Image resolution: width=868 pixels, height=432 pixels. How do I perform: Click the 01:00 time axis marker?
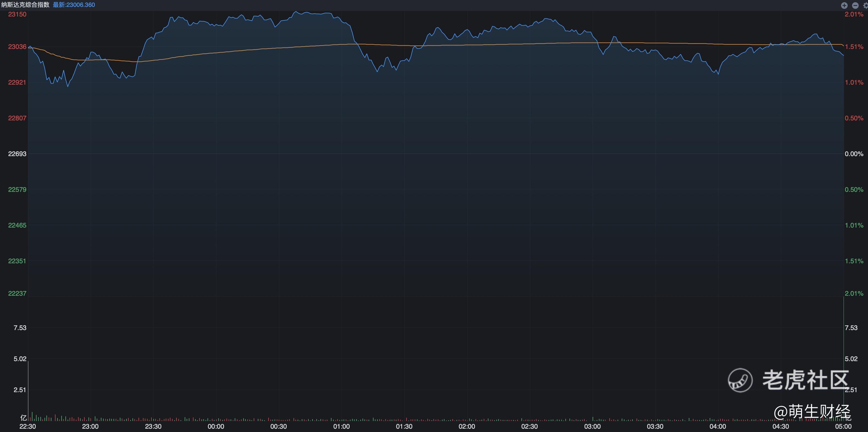click(x=341, y=426)
